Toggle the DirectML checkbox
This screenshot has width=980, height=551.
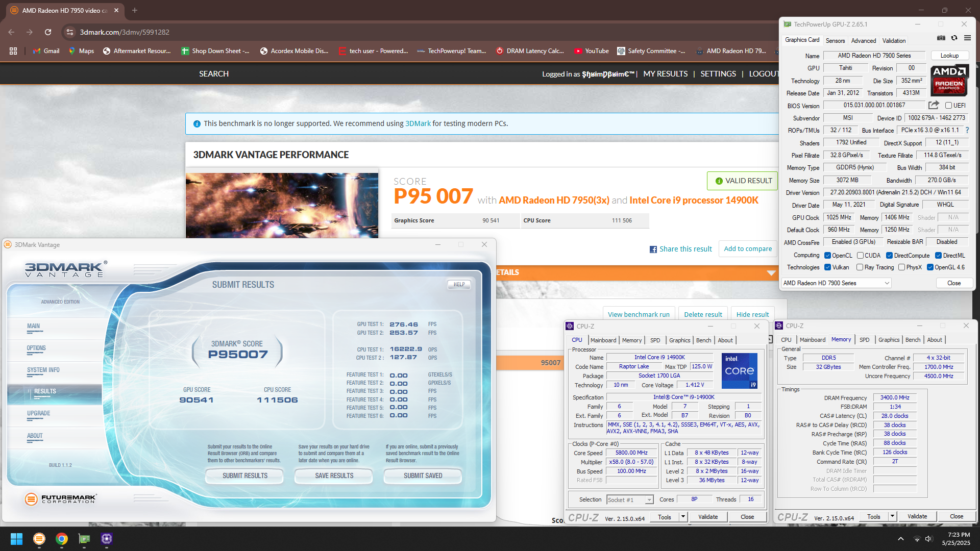pos(938,256)
